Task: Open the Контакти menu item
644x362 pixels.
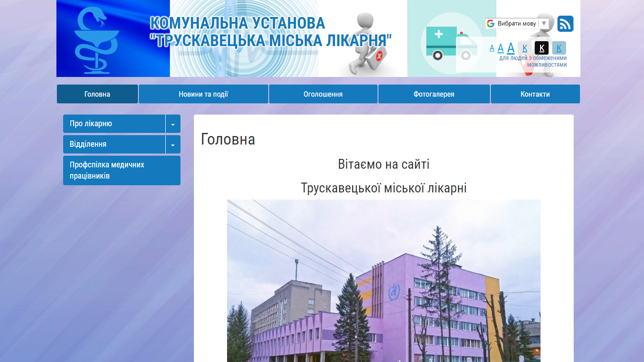Action: 535,94
